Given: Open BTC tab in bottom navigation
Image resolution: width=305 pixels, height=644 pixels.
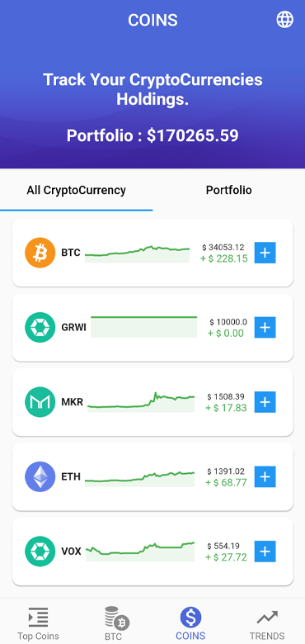Looking at the screenshot, I should (115, 623).
